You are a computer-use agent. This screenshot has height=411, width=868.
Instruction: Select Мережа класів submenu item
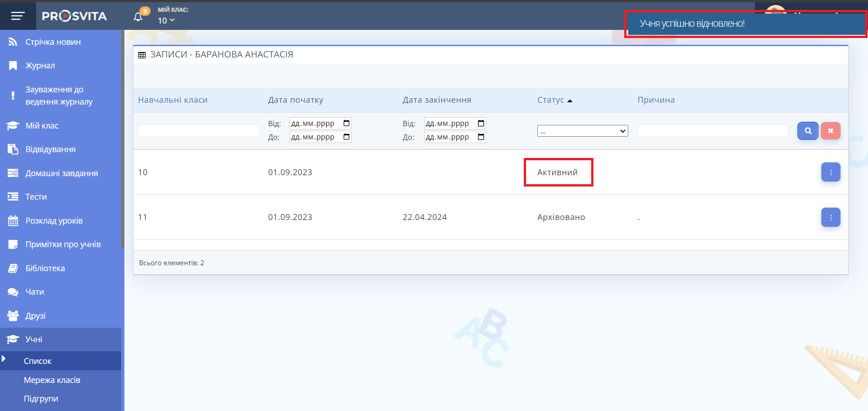(x=52, y=380)
